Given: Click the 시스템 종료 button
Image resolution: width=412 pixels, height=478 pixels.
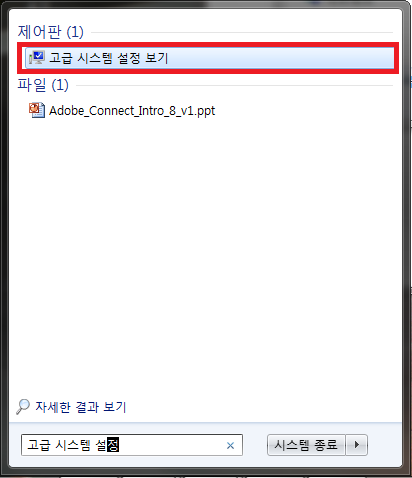Looking at the screenshot, I should pyautogui.click(x=306, y=445).
